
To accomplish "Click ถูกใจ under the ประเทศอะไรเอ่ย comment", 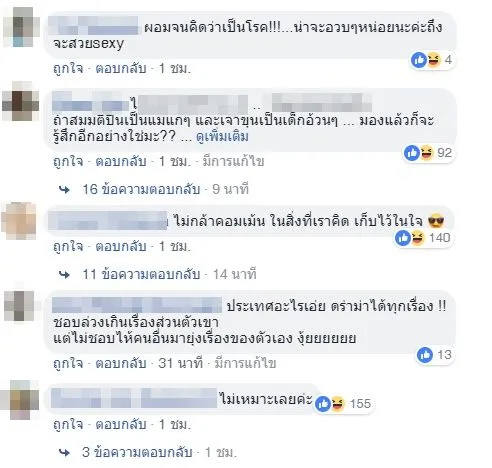I will pyautogui.click(x=68, y=363).
